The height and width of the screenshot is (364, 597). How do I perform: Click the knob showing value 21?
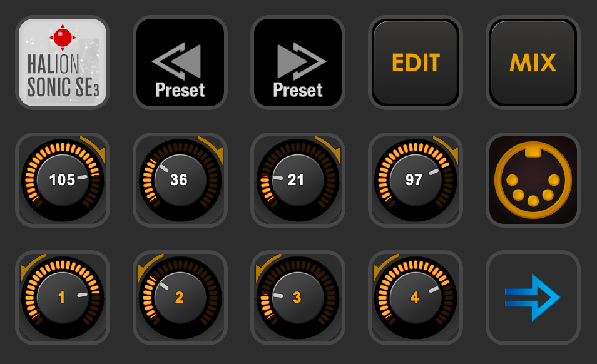coord(298,180)
